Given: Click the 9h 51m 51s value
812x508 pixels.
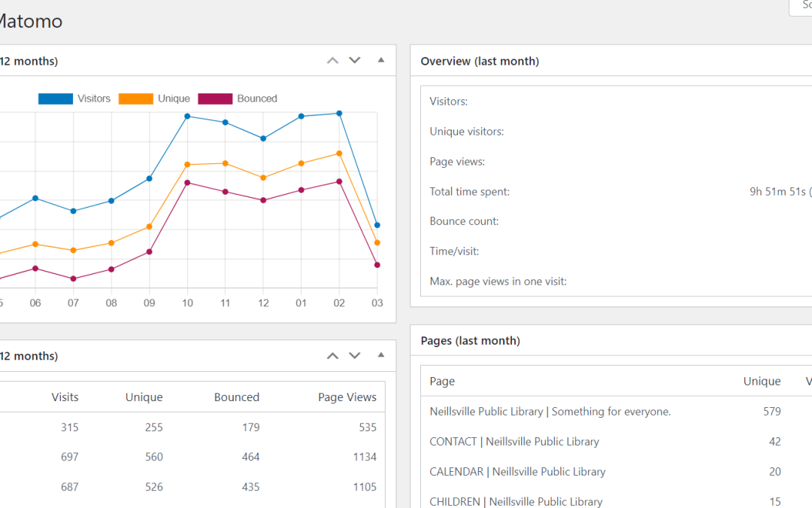Looking at the screenshot, I should click(x=778, y=191).
